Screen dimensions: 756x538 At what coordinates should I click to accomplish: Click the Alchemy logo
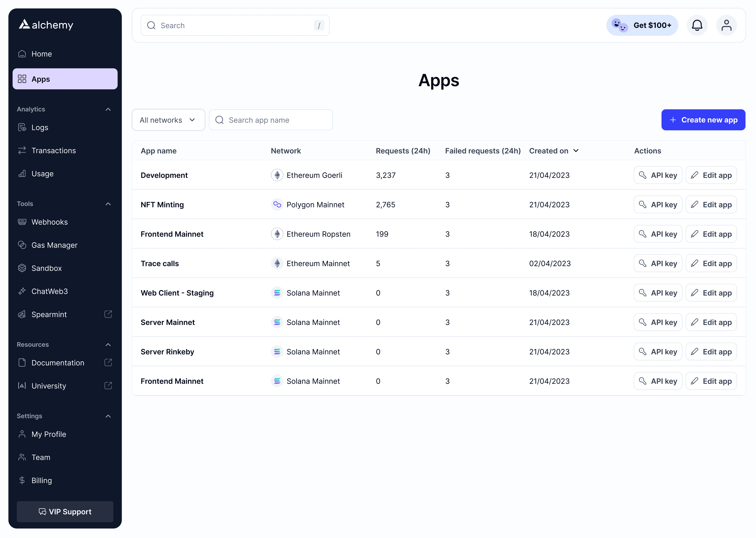pos(46,25)
